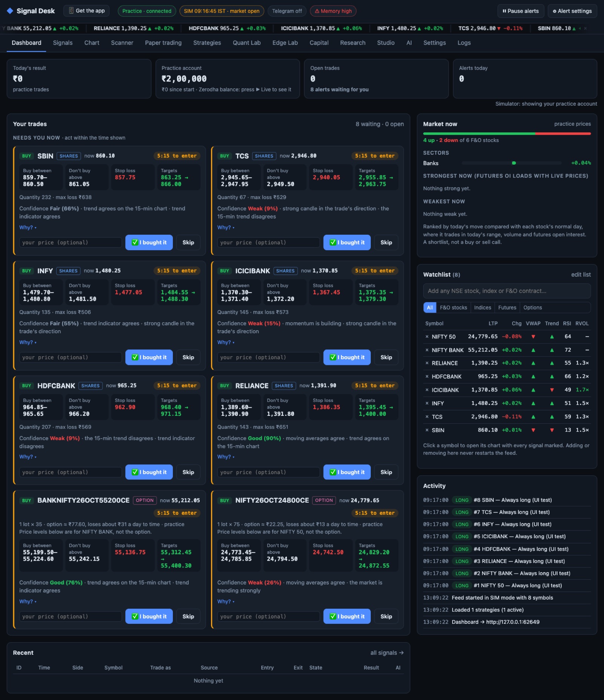Viewport: 604px width, 700px height.
Task: Switch to Paper trading tab
Action: 163,43
